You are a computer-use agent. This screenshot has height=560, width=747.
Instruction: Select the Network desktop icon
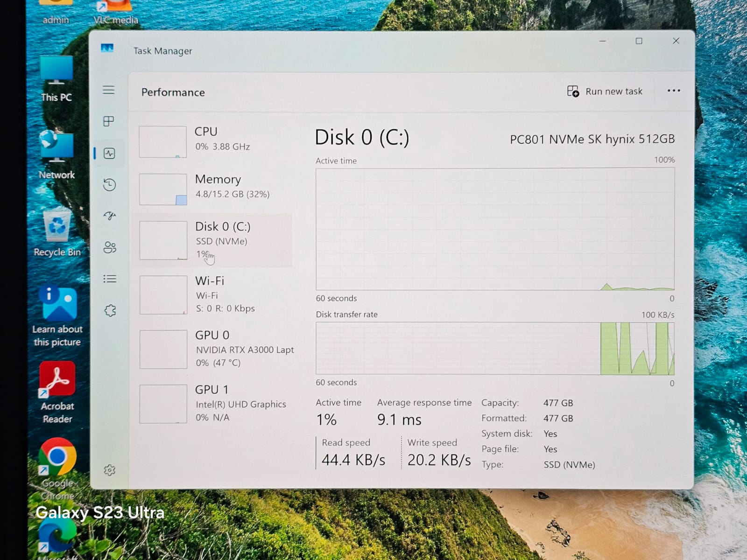56,155
